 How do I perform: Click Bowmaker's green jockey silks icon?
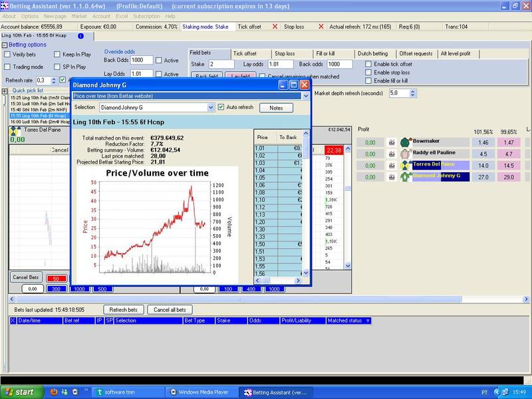coord(406,142)
